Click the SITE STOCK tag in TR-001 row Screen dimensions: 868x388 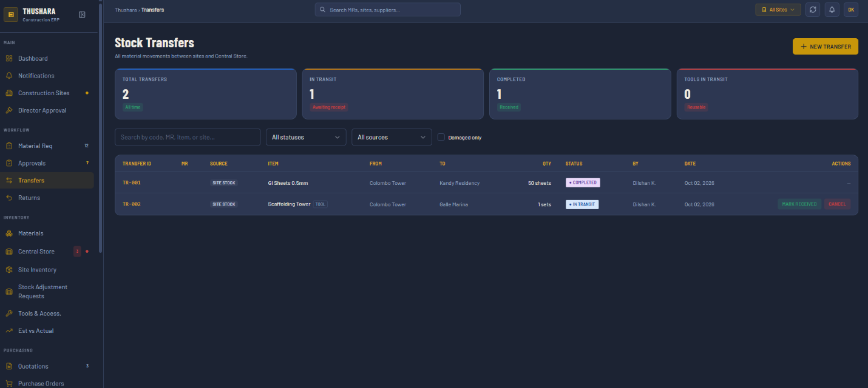(223, 182)
